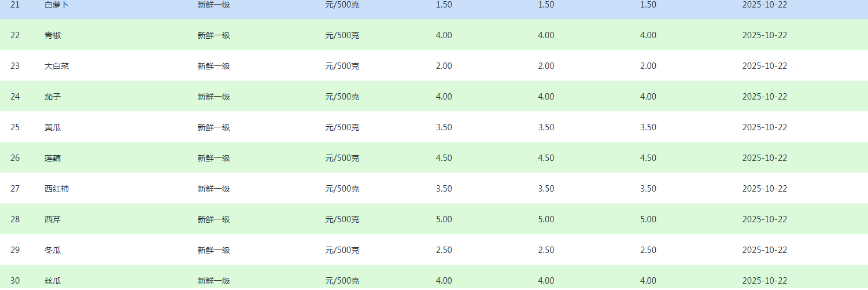Select the 西芹 name cell
The image size is (868, 290).
point(53,219)
